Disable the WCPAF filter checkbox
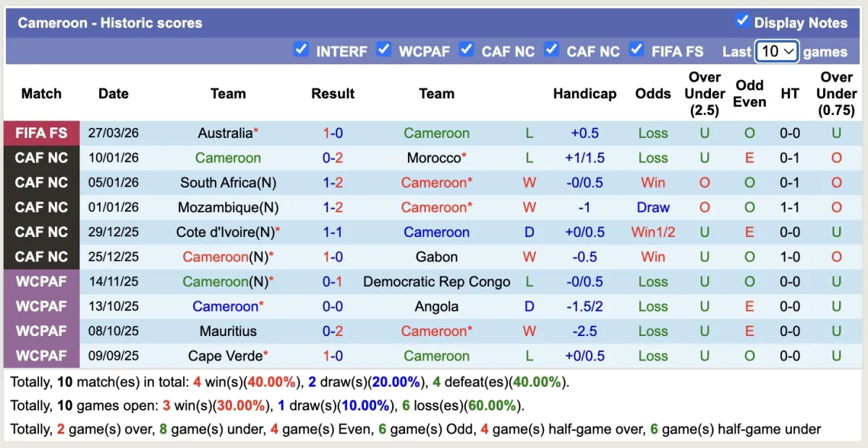Screen dimensions: 868x448 384,50
